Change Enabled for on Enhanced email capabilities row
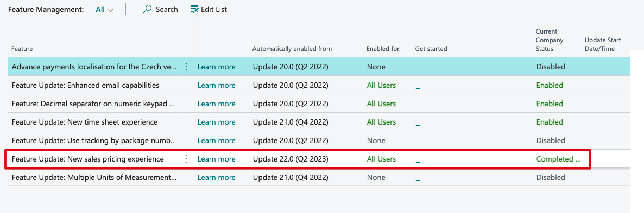This screenshot has width=644, height=213. (382, 85)
